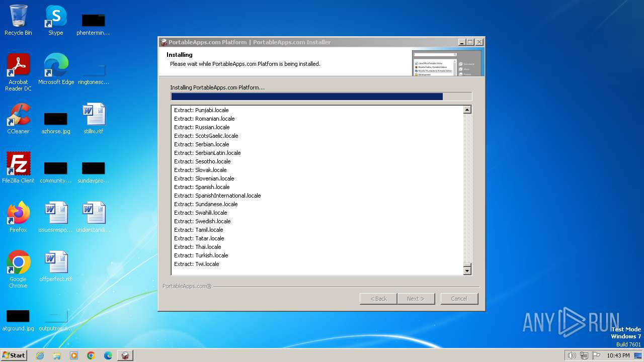Select log line 'Extract: Twi.locale'
The image size is (644, 362).
[x=197, y=264]
